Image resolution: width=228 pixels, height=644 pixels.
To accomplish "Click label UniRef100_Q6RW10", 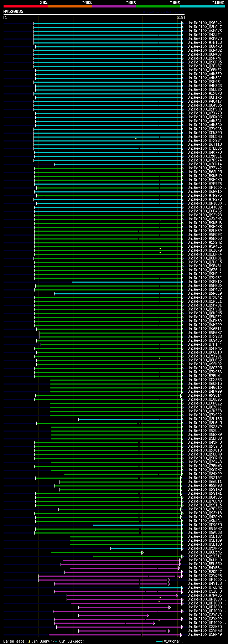I will coord(204,192).
